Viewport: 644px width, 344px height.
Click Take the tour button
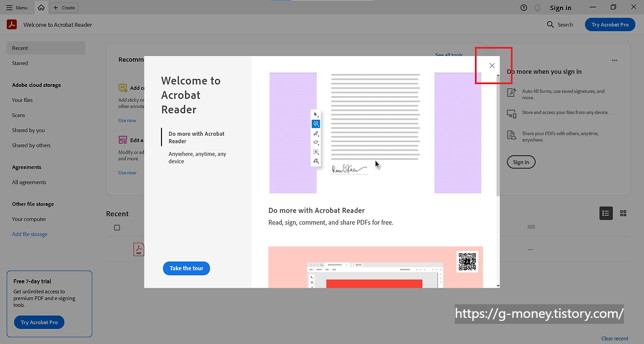click(x=186, y=269)
